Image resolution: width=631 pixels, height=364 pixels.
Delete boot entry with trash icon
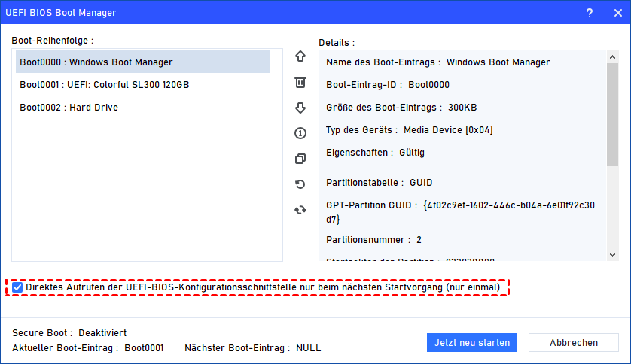pyautogui.click(x=300, y=82)
